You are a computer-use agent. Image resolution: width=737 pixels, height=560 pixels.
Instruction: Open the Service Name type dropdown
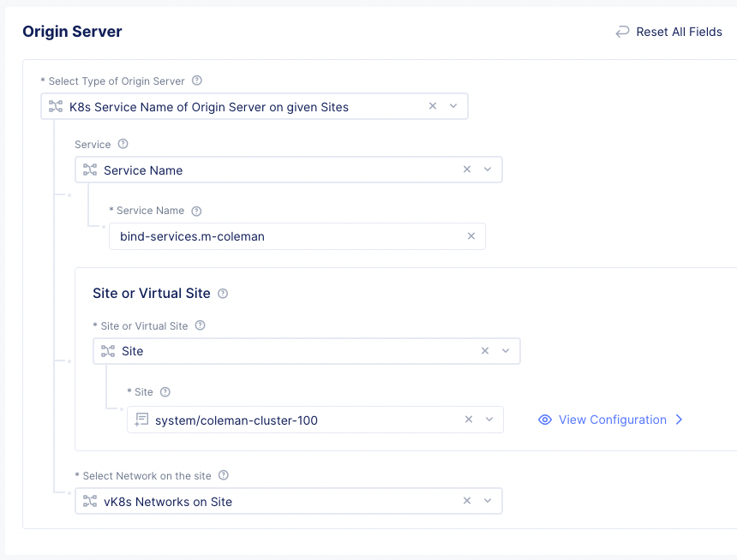click(488, 170)
